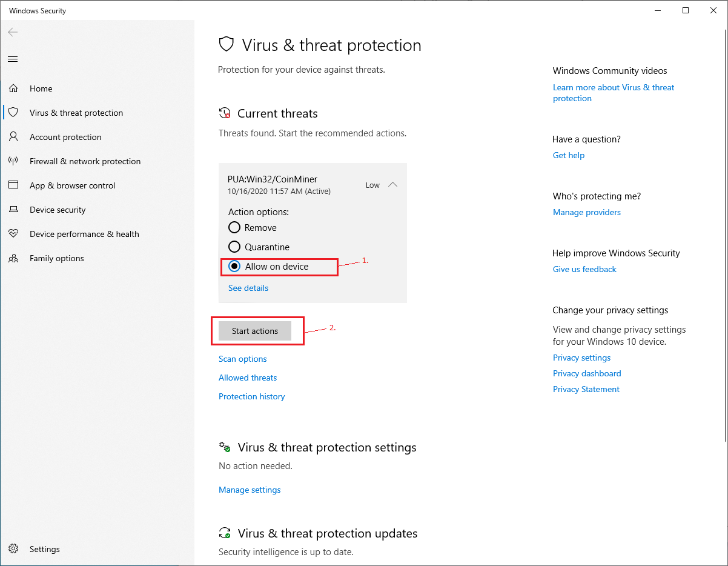The height and width of the screenshot is (566, 728).
Task: Click the Device performance & health heart icon
Action: (x=13, y=234)
